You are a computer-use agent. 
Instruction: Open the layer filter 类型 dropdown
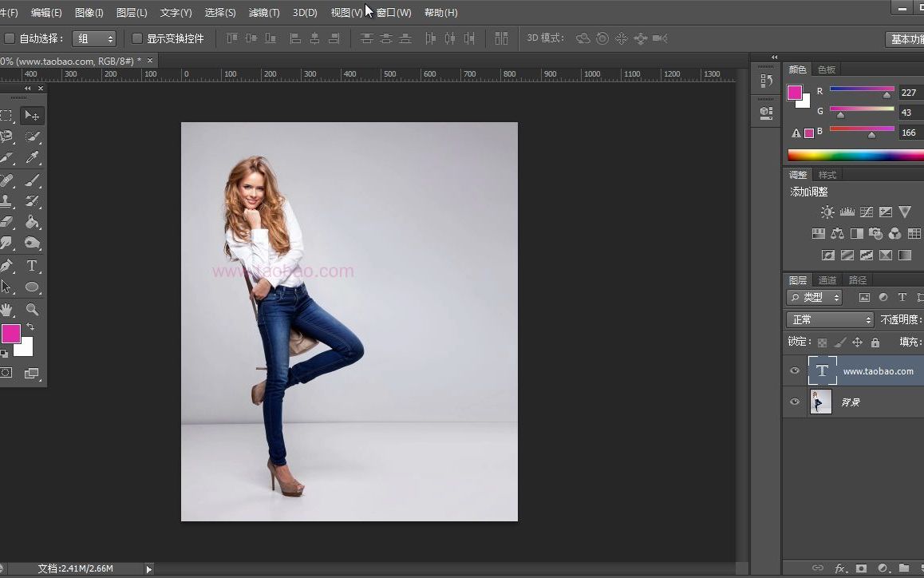tap(814, 296)
